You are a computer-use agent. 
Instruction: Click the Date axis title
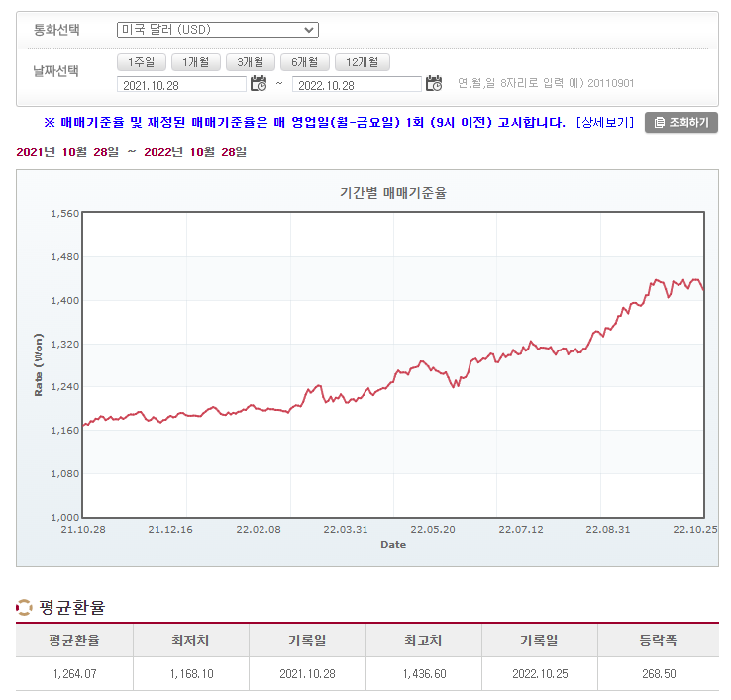point(393,545)
